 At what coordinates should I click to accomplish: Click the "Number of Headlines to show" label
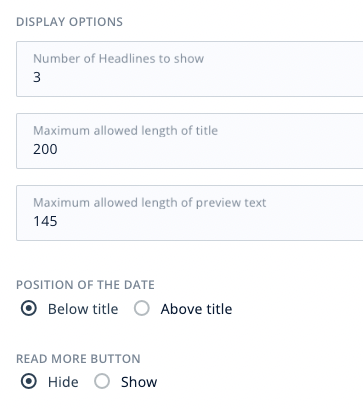(x=118, y=59)
